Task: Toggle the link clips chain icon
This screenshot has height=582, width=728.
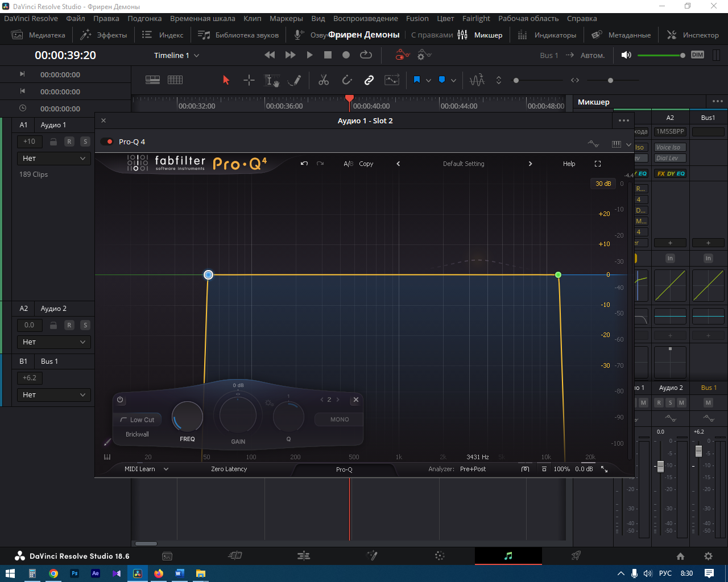Action: coord(369,80)
